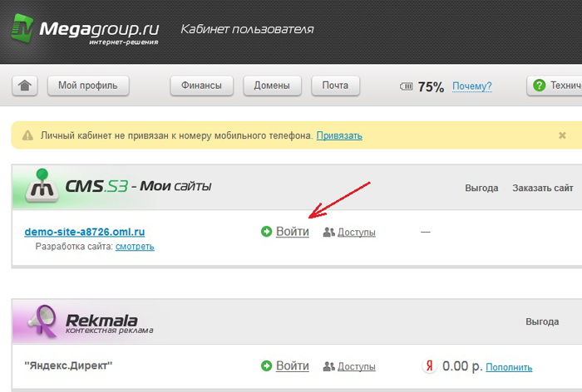
Task: Click people icon in demo-site Доступы
Action: click(x=329, y=233)
